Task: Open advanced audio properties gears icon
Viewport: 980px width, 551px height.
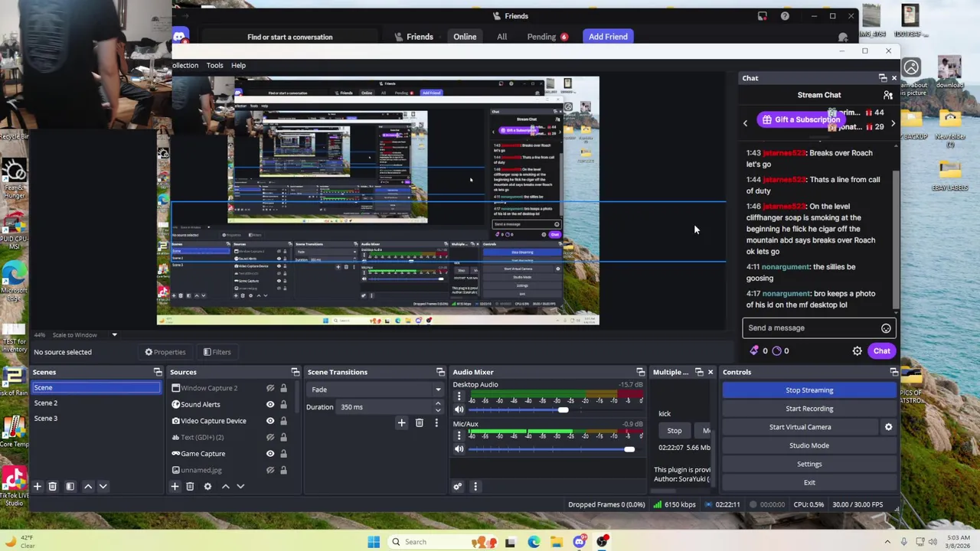Action: click(x=458, y=486)
